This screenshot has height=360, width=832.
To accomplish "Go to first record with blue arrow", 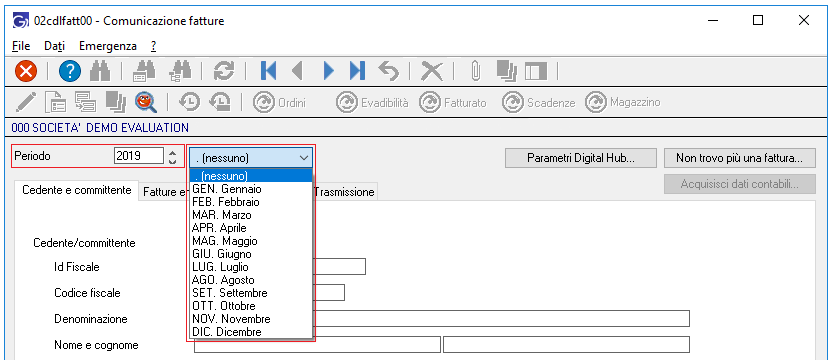I will click(x=268, y=71).
